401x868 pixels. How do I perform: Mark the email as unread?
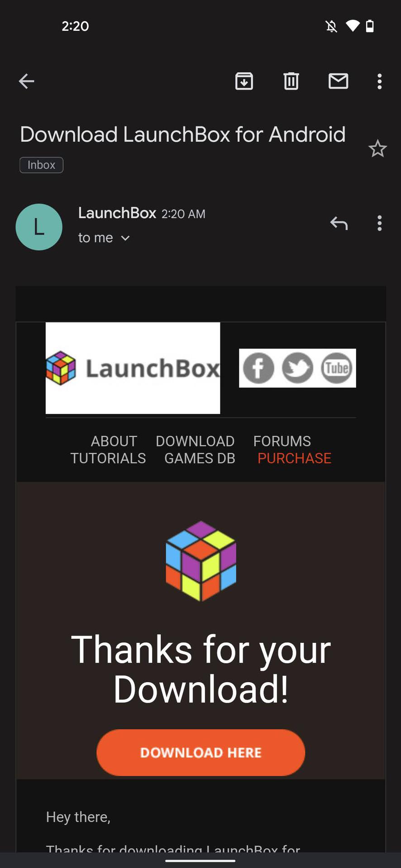[x=338, y=81]
